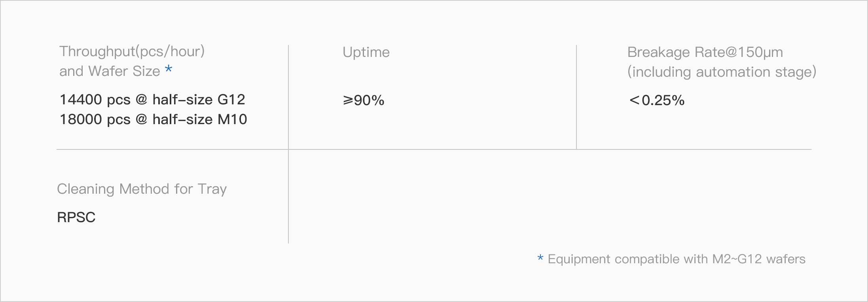868x302 pixels.
Task: Click the Uptime heading
Action: tap(366, 52)
